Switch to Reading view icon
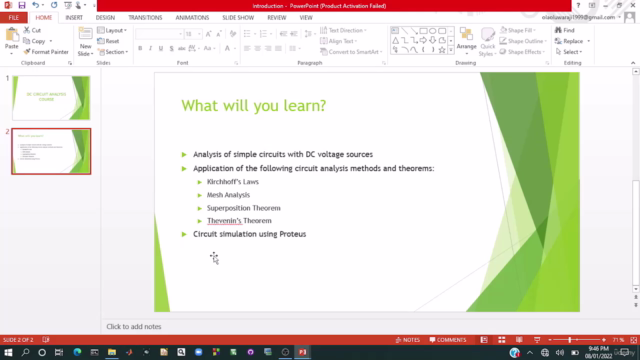 pos(519,340)
